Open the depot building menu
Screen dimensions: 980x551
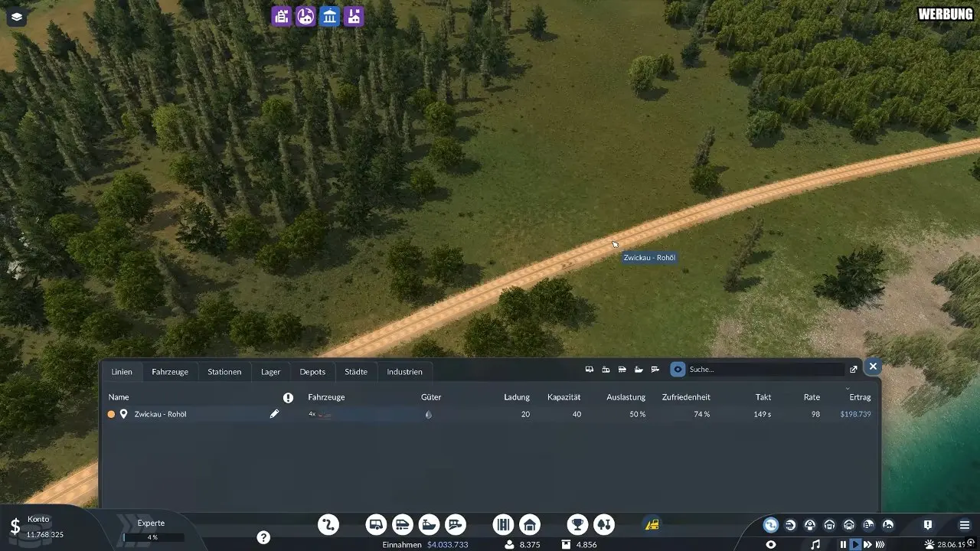(529, 524)
